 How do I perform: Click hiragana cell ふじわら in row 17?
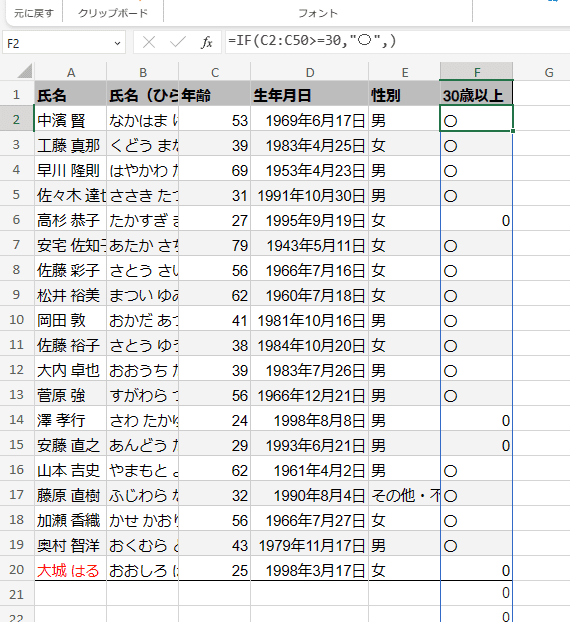click(x=143, y=494)
